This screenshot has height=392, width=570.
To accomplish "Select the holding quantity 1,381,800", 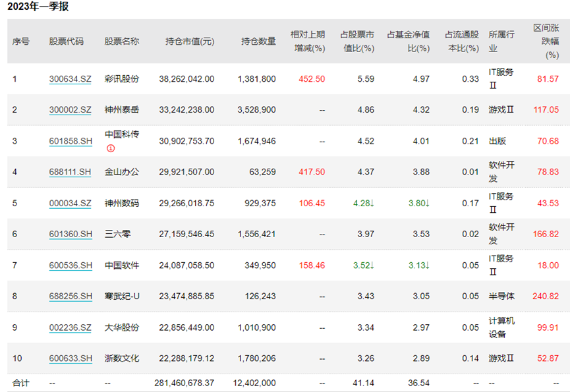I will click(256, 79).
